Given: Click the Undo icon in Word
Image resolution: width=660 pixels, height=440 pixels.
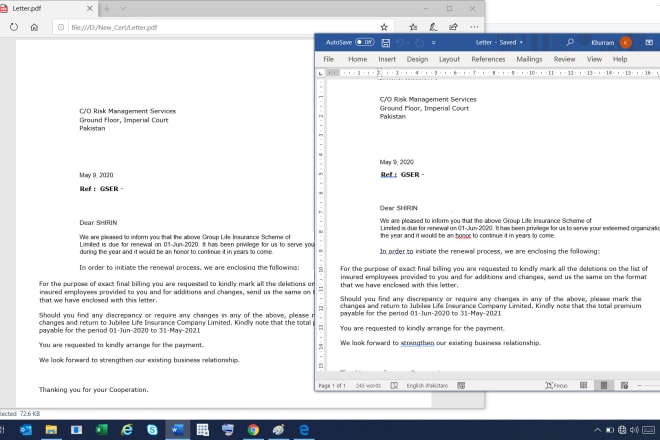Looking at the screenshot, I should click(x=401, y=43).
